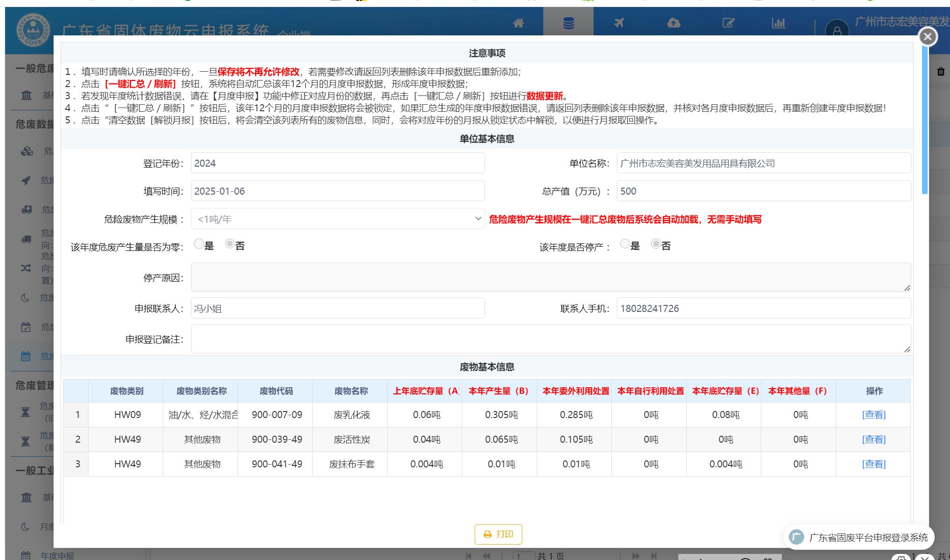Viewport: 950px width, 560px height.
Task: Click the ambulance truck icon in sidebar
Action: 27,209
